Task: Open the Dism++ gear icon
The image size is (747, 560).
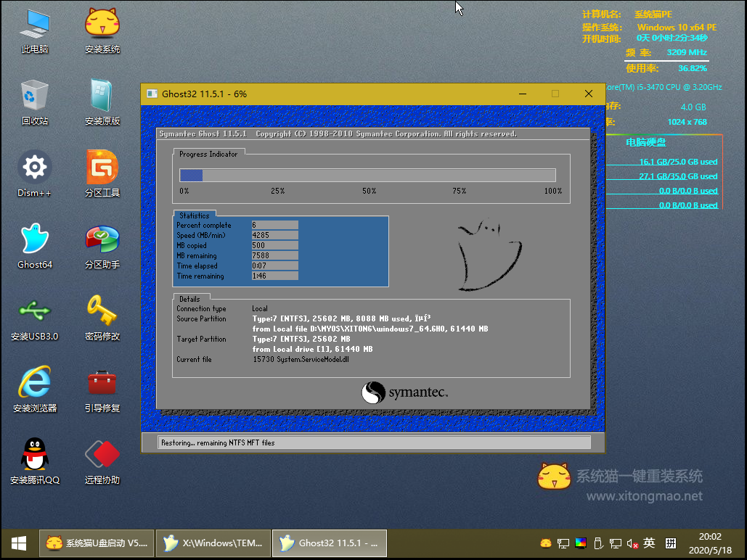Action: coord(34,174)
